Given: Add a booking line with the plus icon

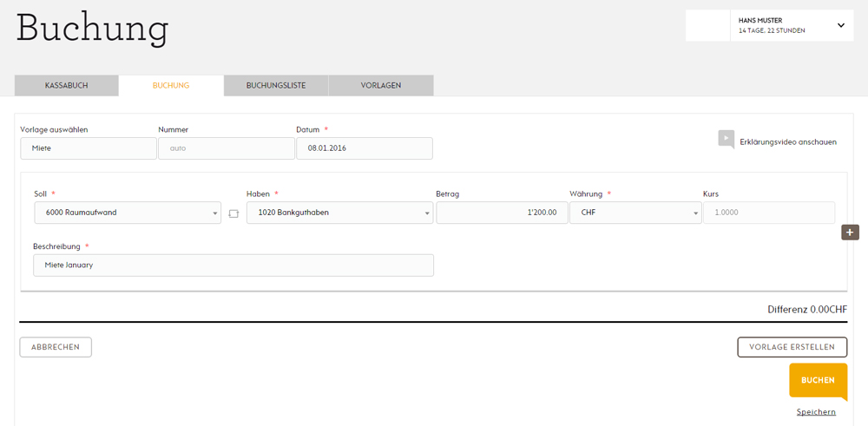Looking at the screenshot, I should [850, 233].
